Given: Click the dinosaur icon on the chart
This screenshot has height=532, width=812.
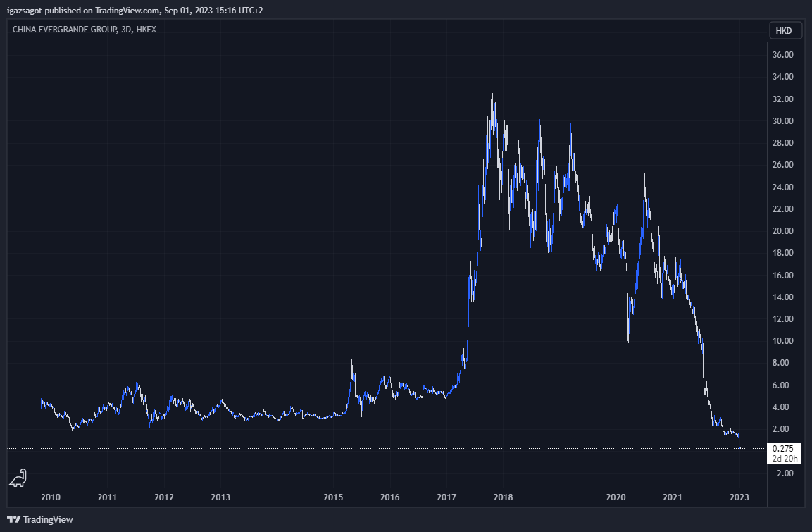Looking at the screenshot, I should point(18,478).
